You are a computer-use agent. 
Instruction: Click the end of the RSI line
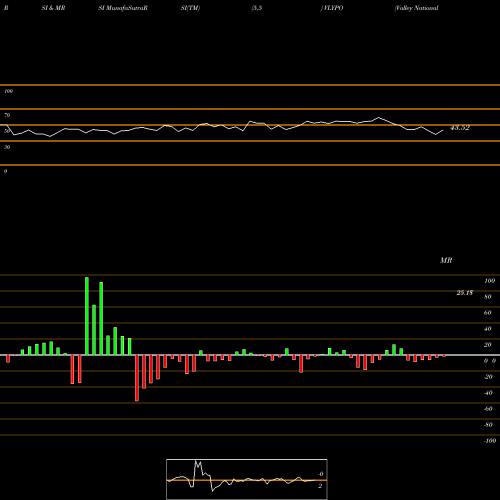tap(443, 130)
